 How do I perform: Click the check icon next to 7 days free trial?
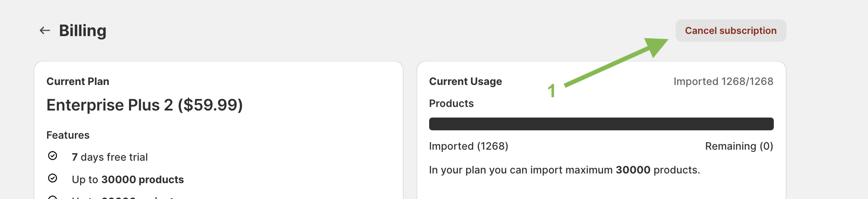pos(52,156)
